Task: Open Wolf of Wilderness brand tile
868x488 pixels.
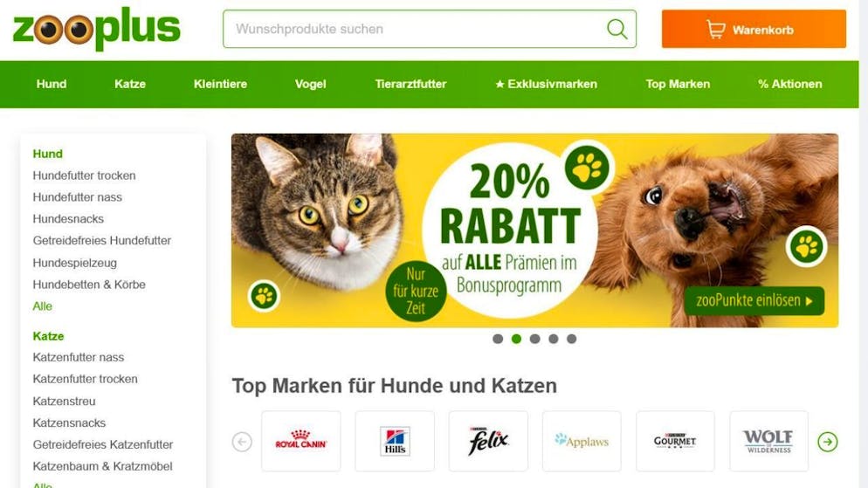Action: pos(769,442)
